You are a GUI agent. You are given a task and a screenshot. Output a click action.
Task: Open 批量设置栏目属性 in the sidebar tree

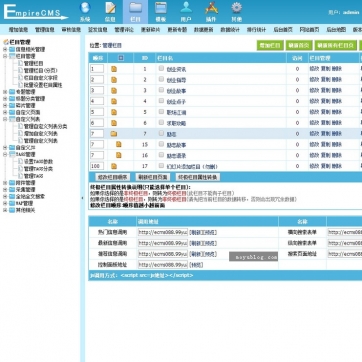point(43,85)
